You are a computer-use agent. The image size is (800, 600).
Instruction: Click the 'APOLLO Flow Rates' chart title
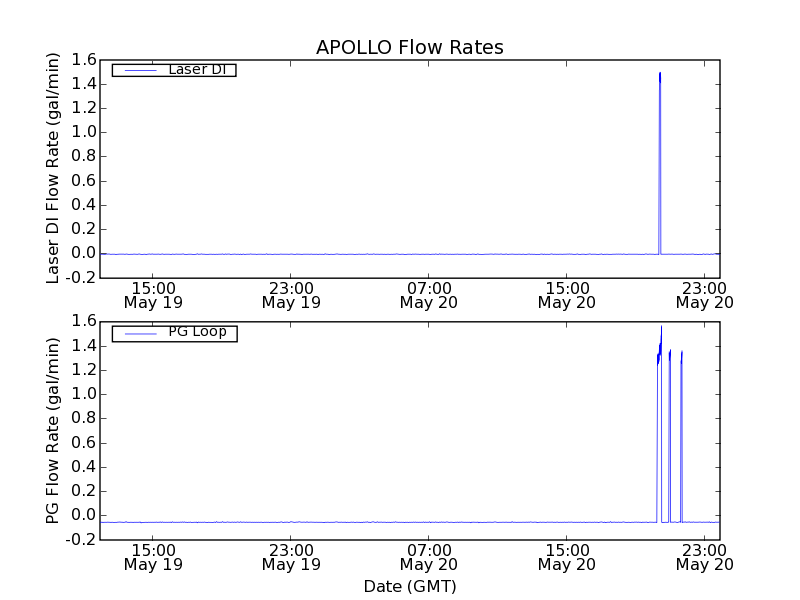click(x=410, y=47)
